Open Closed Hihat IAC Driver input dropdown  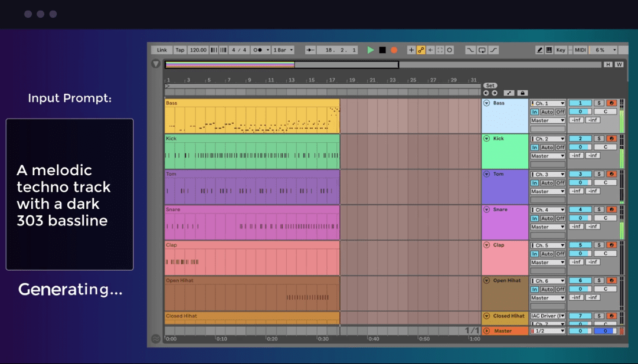tap(548, 316)
